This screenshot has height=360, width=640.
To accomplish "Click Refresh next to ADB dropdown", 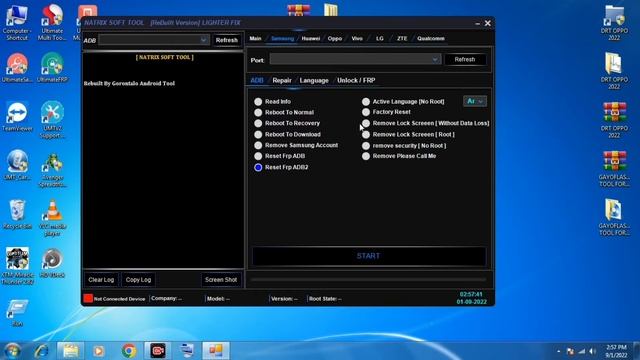I will point(227,40).
